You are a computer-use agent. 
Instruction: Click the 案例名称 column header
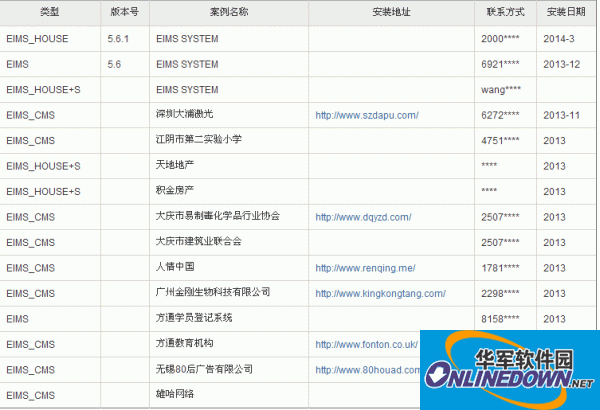tap(229, 12)
